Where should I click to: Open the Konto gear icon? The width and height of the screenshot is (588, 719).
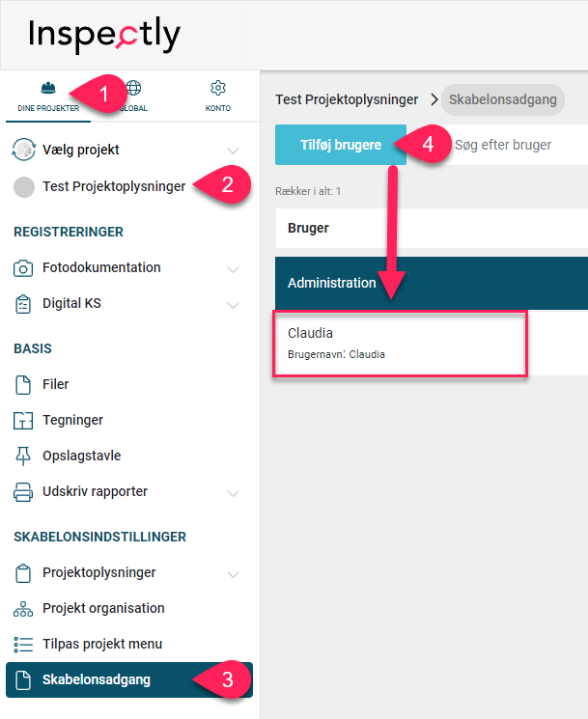point(218,88)
